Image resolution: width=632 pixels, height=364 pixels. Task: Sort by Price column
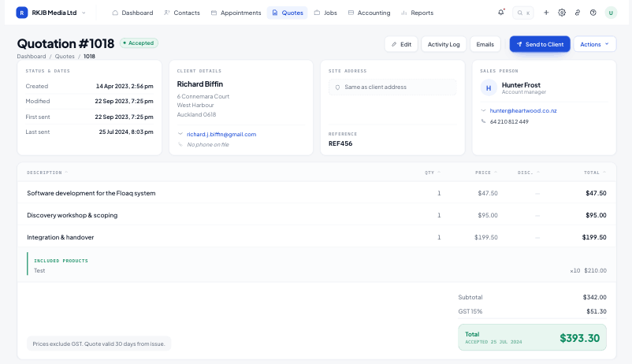[486, 173]
